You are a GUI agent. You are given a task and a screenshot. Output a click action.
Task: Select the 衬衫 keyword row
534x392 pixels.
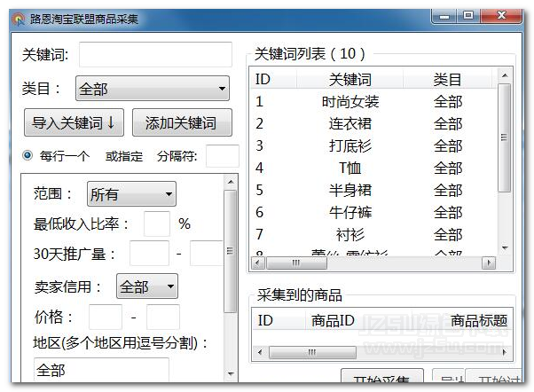(374, 234)
